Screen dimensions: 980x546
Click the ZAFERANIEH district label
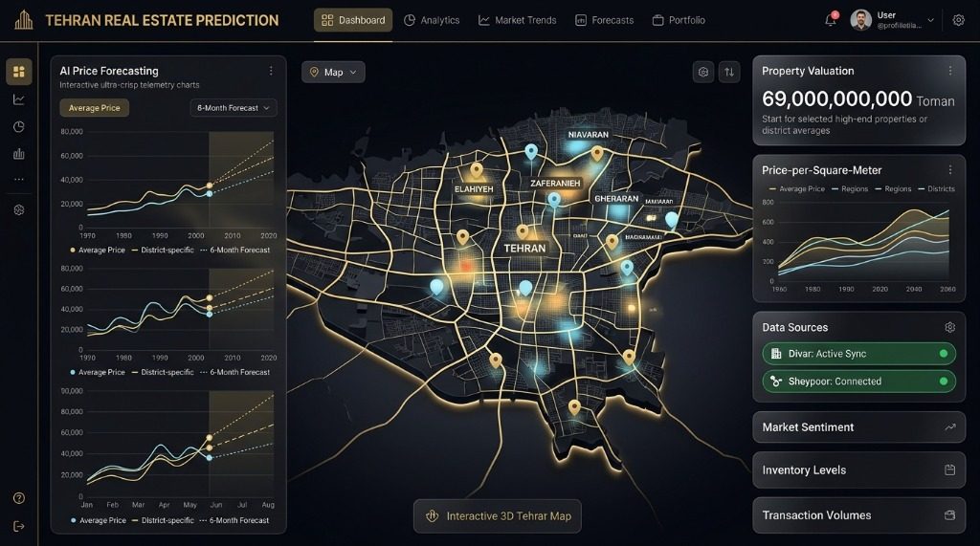[x=555, y=183]
